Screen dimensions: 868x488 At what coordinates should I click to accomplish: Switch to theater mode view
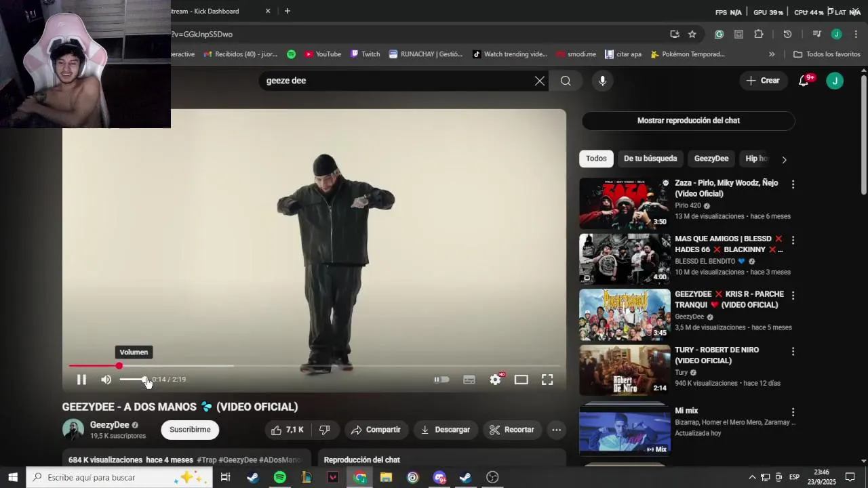tap(521, 380)
